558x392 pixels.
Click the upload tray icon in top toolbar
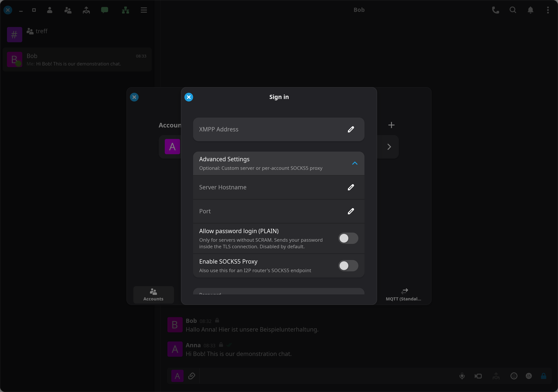86,10
